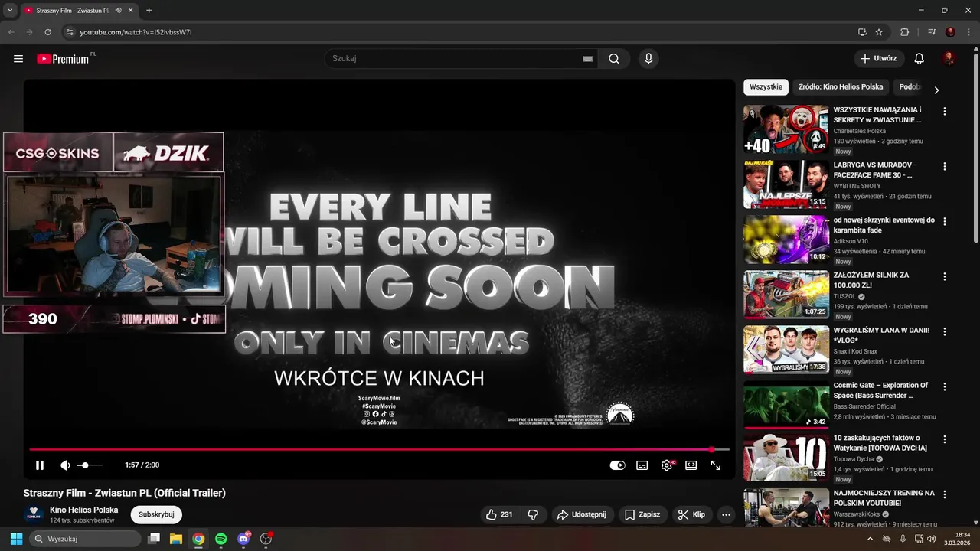This screenshot has height=551, width=980.
Task: Toggle subtitles closed captions button
Action: click(x=642, y=465)
